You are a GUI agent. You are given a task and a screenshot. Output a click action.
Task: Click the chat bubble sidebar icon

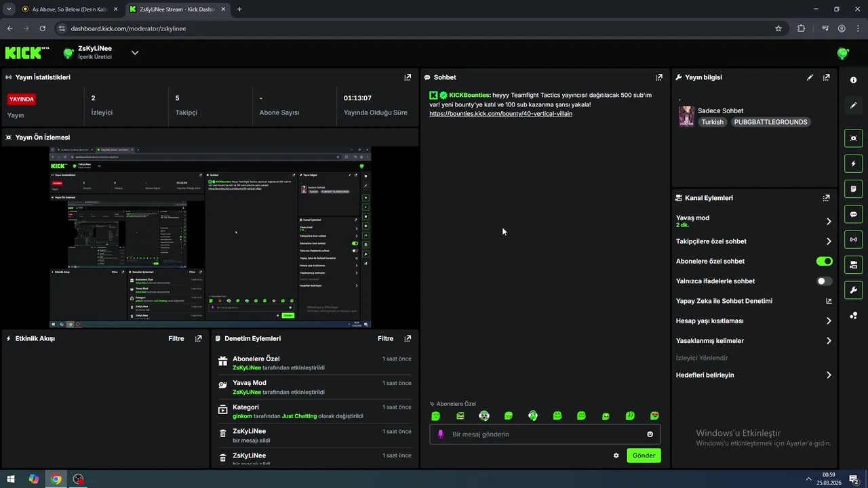(x=853, y=214)
